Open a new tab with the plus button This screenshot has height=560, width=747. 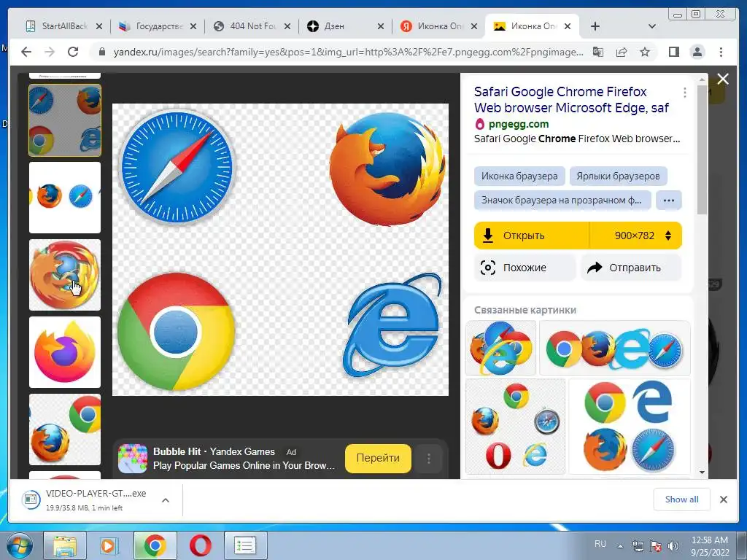point(595,26)
